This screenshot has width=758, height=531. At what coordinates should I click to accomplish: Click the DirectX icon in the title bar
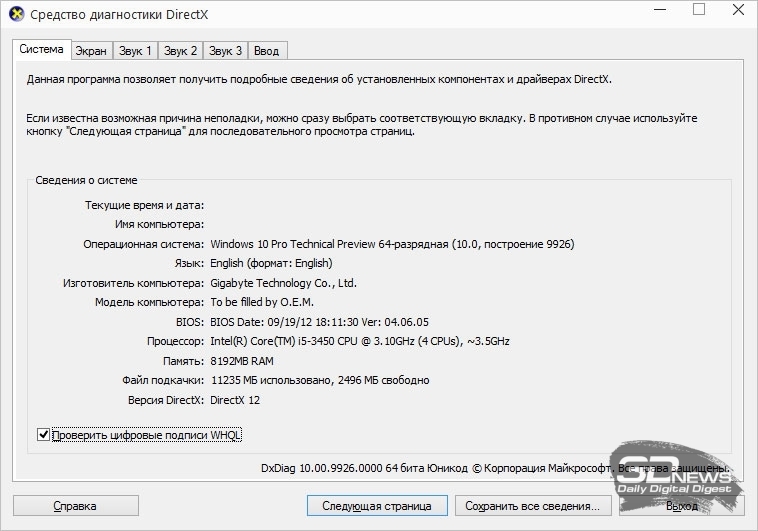point(16,14)
